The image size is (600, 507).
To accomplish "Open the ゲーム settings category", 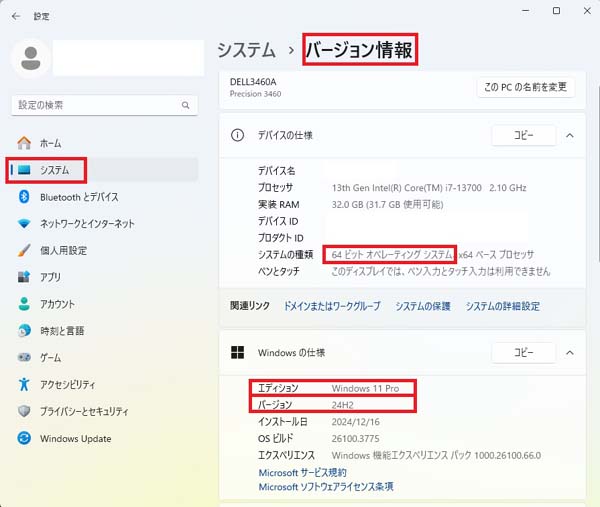I will (x=104, y=357).
